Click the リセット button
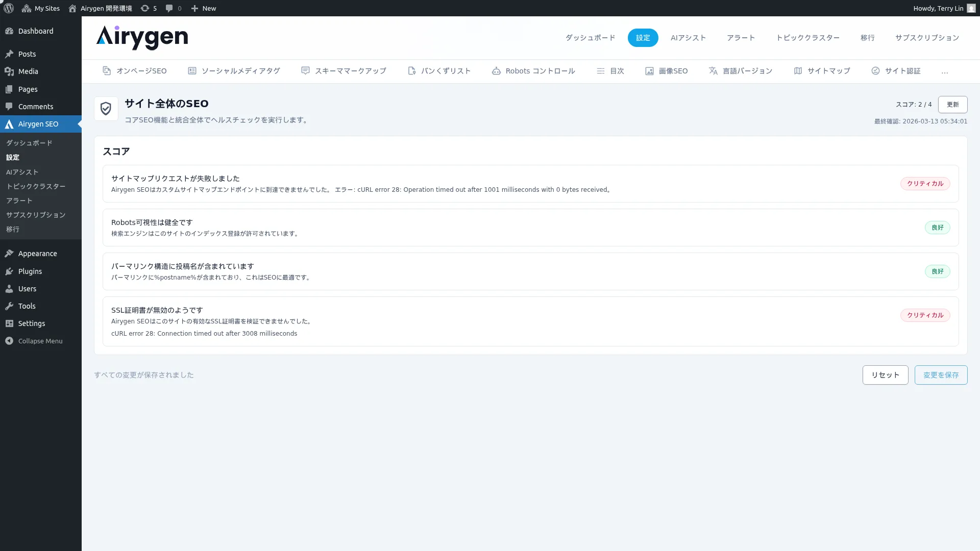The image size is (980, 551). pos(885,375)
